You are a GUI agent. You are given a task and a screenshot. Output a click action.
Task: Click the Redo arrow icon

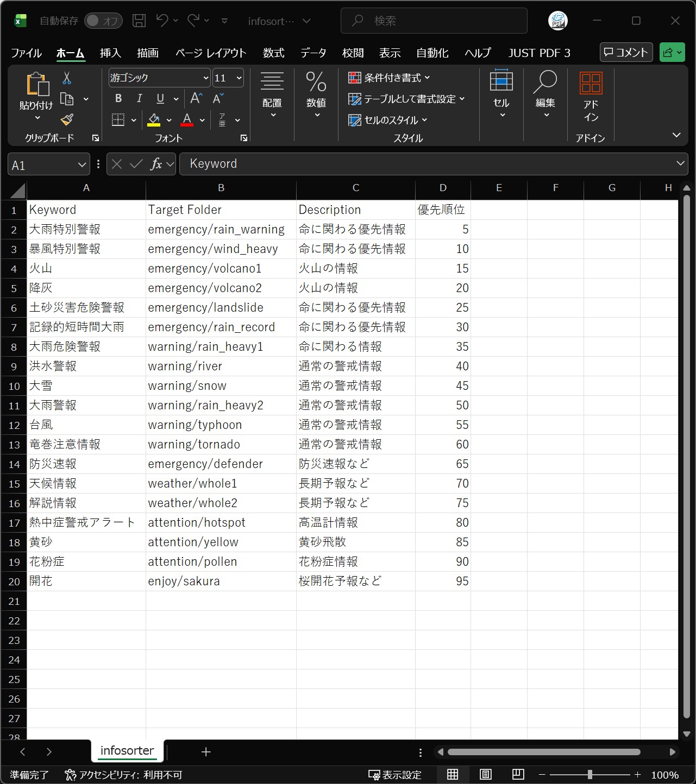click(x=193, y=20)
